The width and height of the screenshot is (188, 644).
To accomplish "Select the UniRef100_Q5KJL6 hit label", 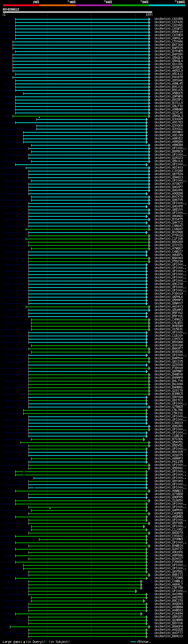I will (169, 161).
